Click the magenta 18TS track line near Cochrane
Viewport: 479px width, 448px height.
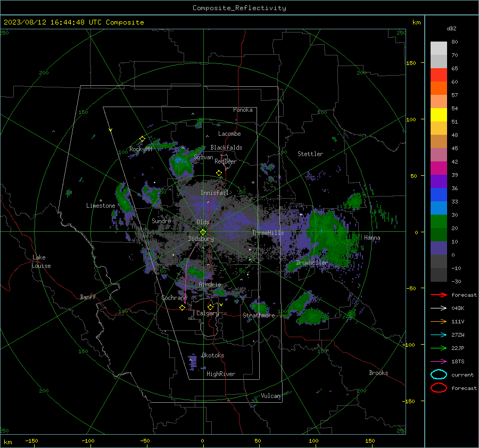click(x=186, y=272)
